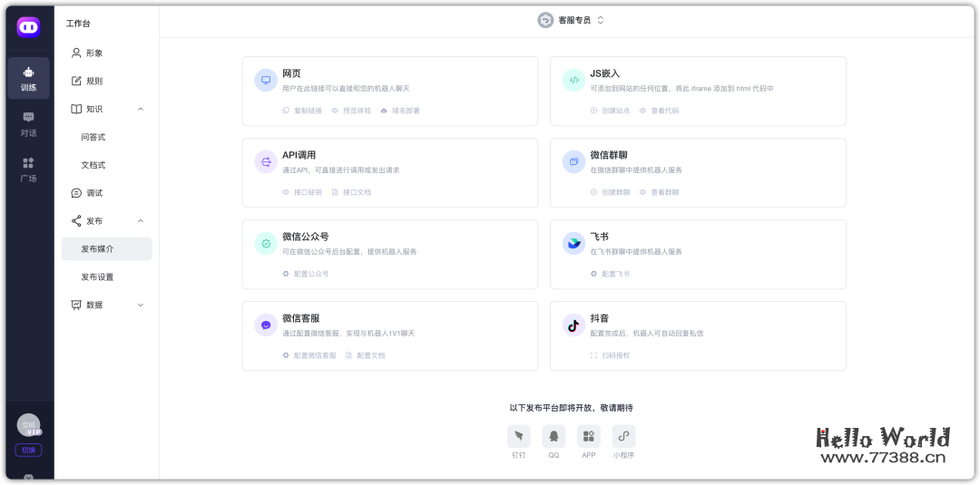980x485 pixels.
Task: Click 配置微信客服 link
Action: point(309,355)
